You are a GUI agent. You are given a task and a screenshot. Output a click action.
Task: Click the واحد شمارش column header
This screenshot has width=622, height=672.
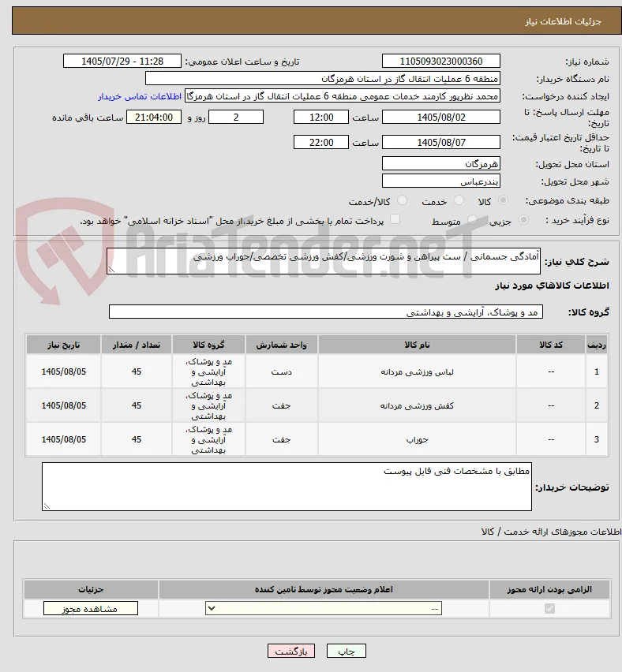(x=282, y=345)
